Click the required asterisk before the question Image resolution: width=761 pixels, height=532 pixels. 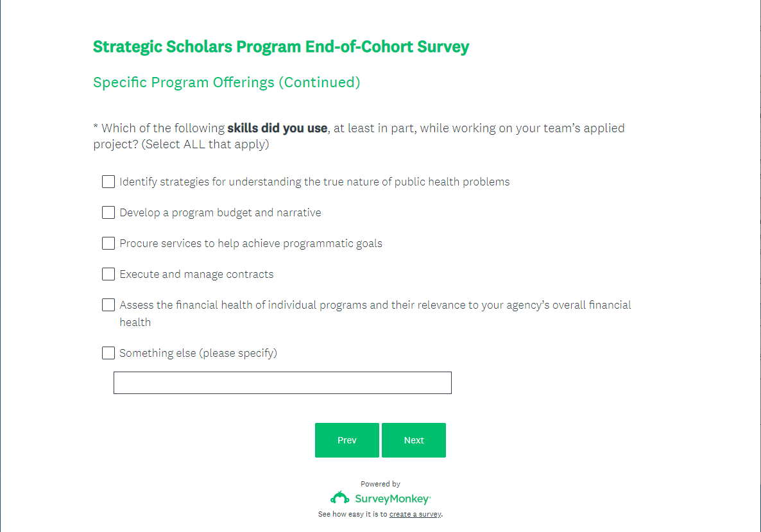coord(96,128)
